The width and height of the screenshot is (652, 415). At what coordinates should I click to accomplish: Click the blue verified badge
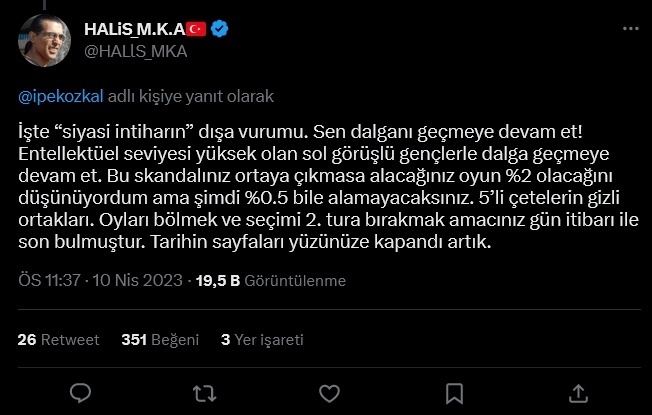(x=219, y=30)
